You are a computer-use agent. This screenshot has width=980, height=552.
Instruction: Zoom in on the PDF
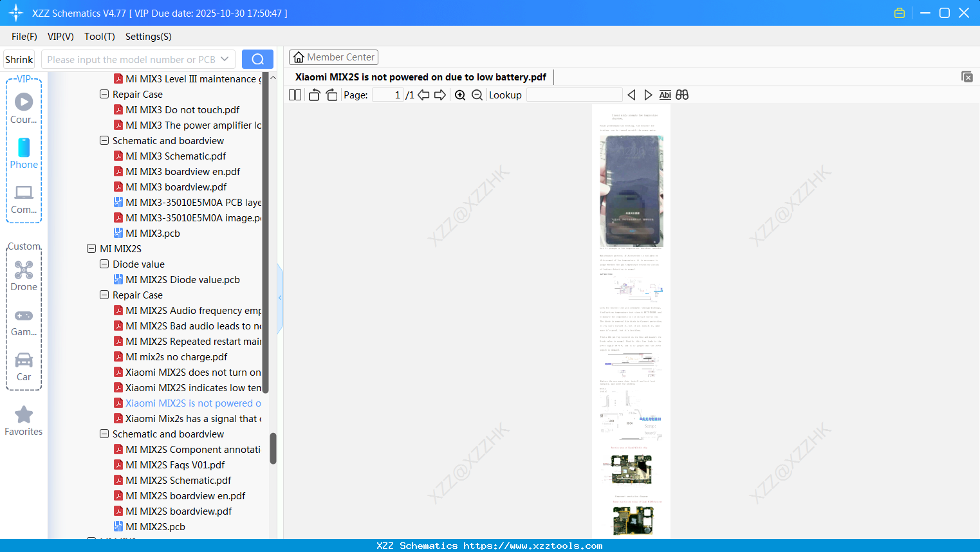coord(460,95)
